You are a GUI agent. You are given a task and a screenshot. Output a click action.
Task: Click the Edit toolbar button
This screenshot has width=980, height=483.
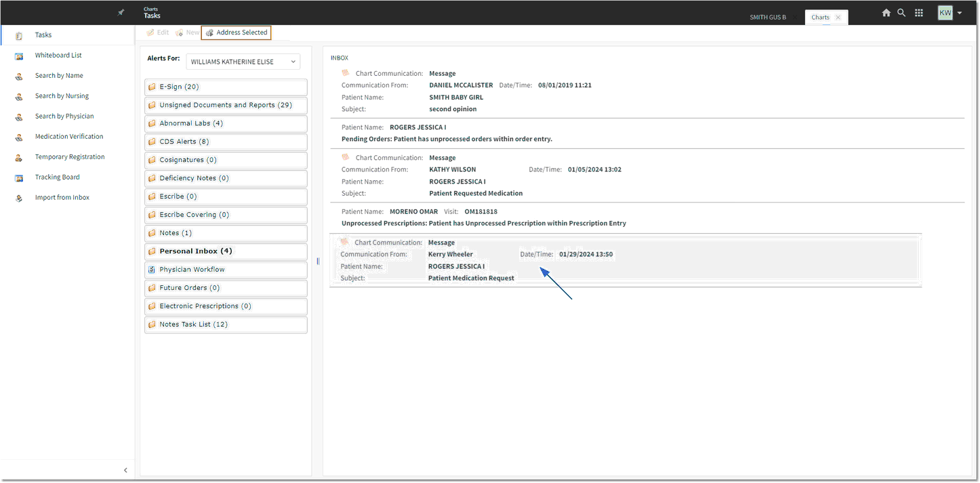pyautogui.click(x=158, y=33)
